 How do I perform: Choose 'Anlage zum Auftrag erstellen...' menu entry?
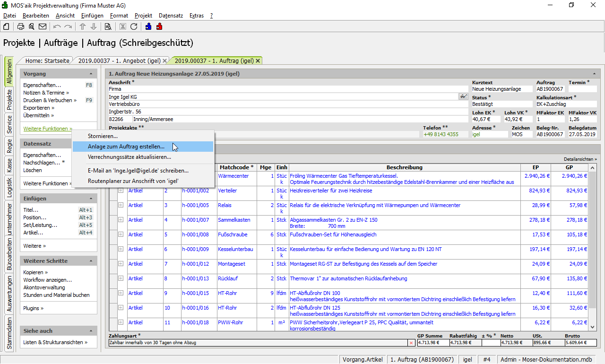[x=126, y=147]
